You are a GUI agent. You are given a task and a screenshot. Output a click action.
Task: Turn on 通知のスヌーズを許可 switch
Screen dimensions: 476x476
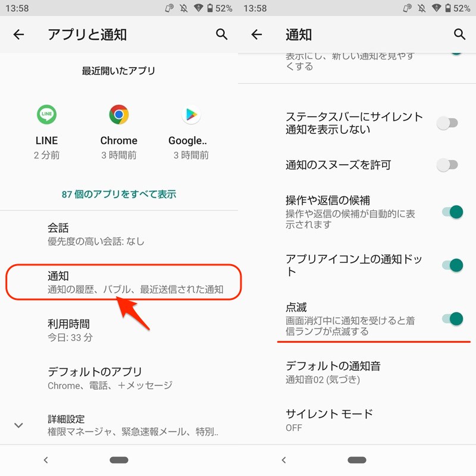[447, 165]
